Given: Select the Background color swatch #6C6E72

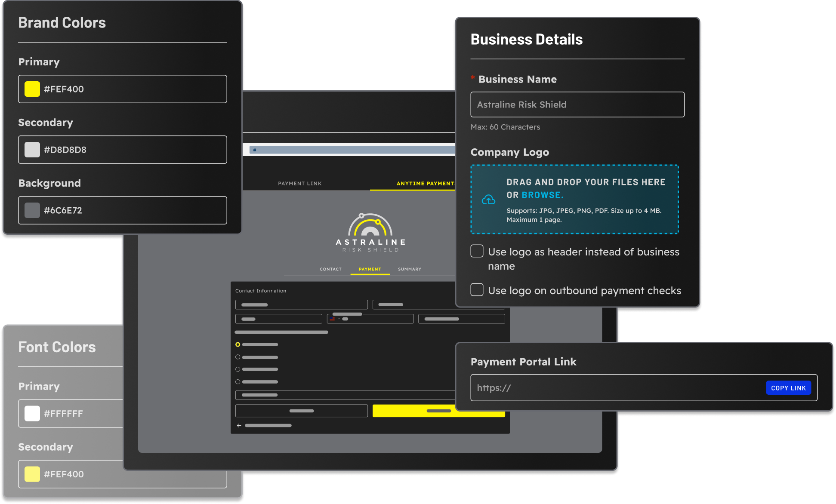Looking at the screenshot, I should coord(31,210).
